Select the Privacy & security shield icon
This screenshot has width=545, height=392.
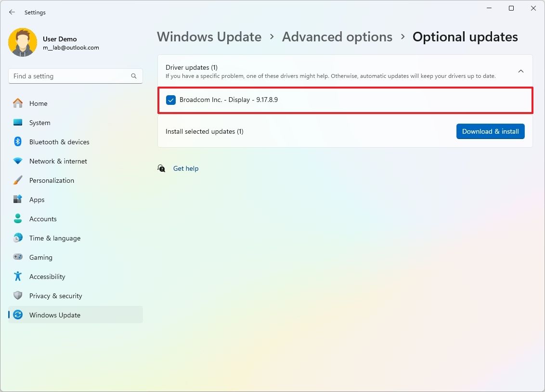click(18, 296)
